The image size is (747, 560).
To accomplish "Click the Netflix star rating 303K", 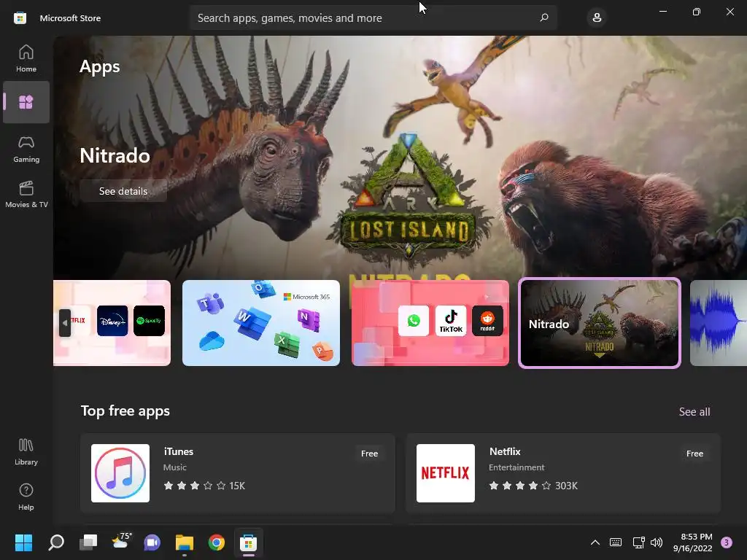I will point(533,486).
